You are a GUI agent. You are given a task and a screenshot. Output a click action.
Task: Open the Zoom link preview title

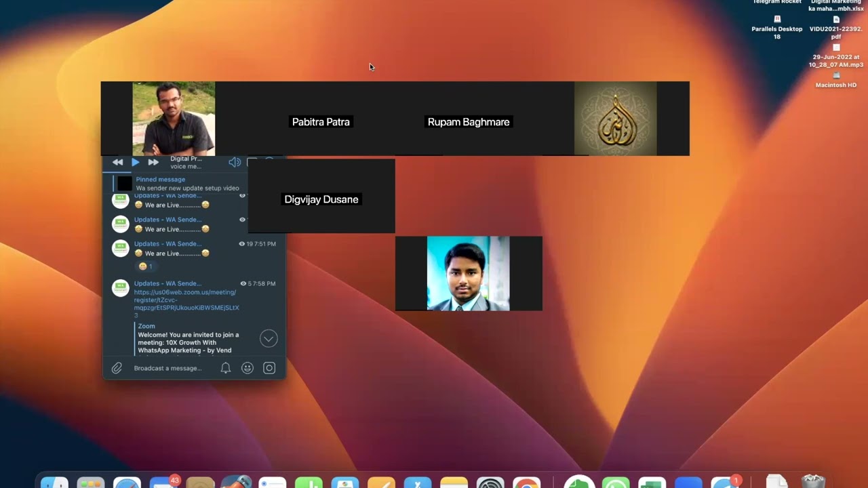click(x=146, y=326)
